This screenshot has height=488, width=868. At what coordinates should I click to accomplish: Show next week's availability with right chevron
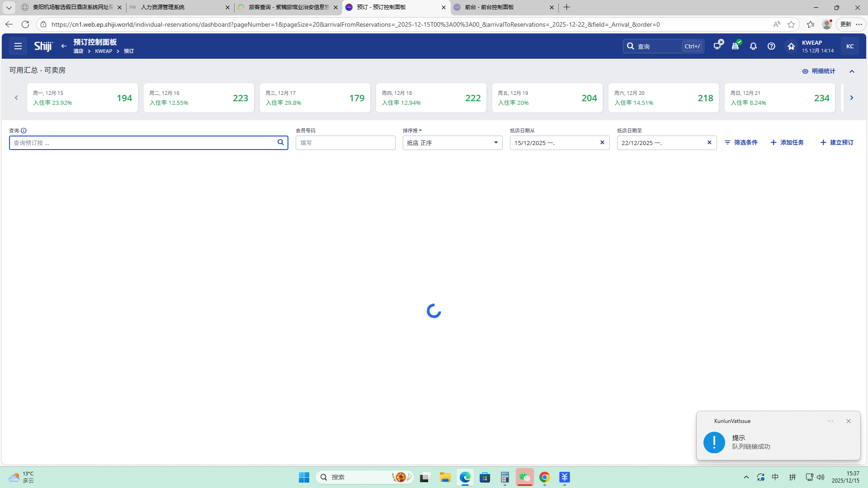(x=851, y=98)
